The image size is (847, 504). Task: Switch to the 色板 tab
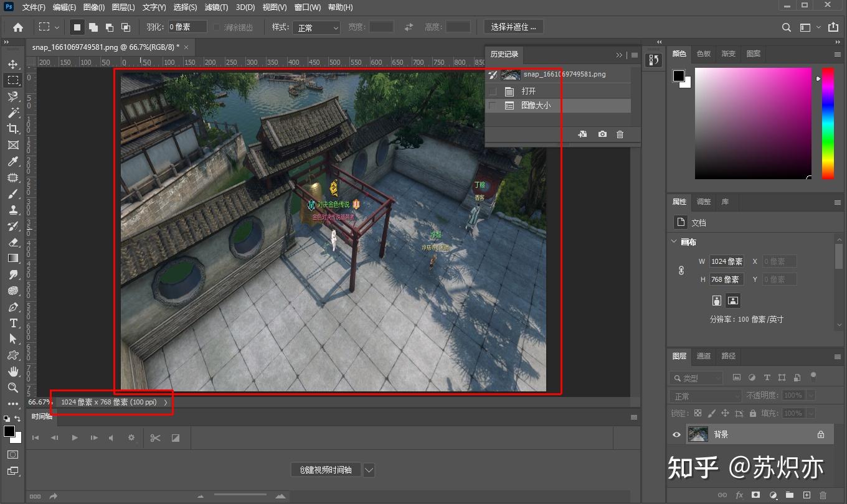point(704,54)
